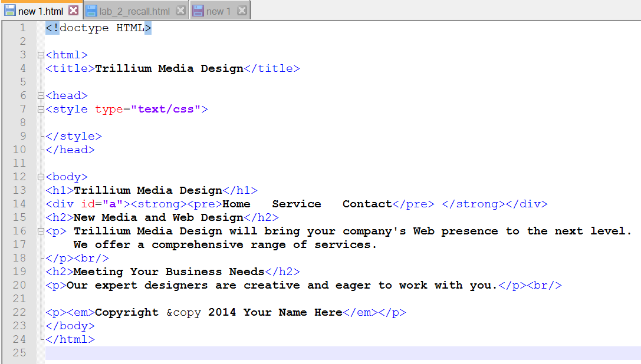Click the br tag on line 18

[x=91, y=258]
